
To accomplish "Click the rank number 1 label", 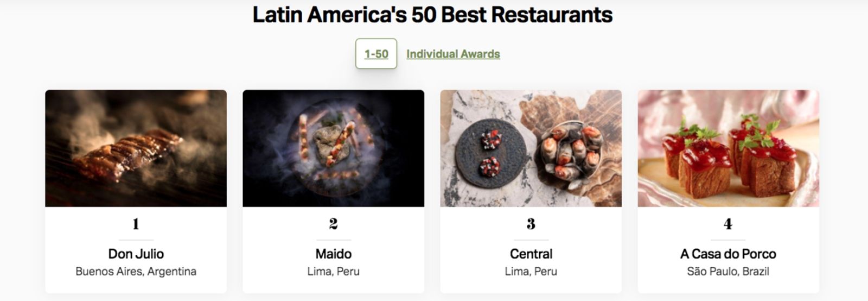I will click(136, 224).
